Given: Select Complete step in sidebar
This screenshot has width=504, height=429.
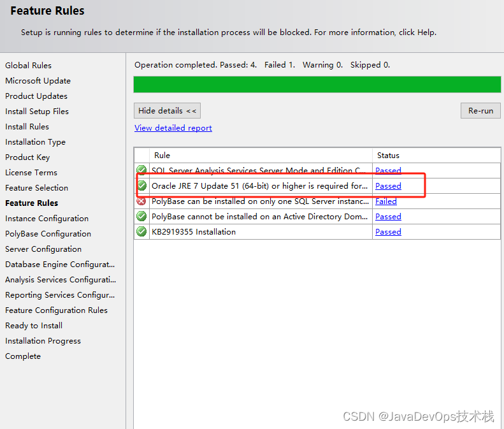Looking at the screenshot, I should [23, 356].
